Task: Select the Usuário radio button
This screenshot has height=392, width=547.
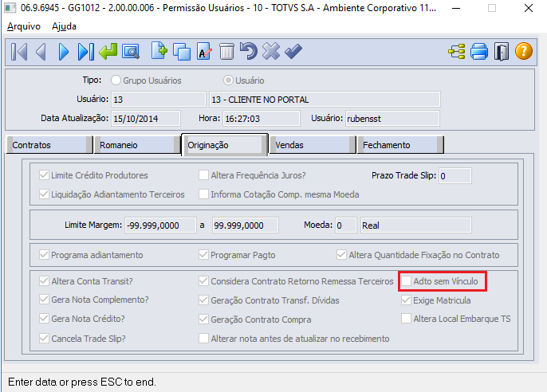Action: coord(228,80)
